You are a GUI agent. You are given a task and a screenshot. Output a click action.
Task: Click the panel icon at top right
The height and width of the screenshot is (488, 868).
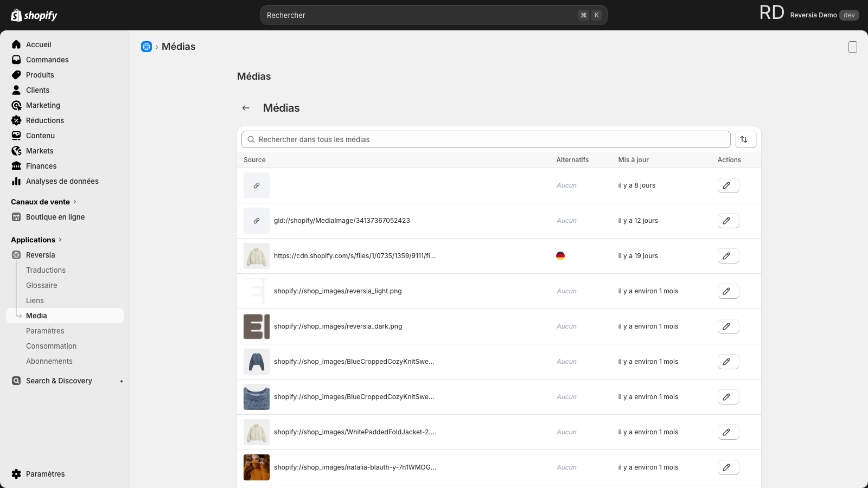pyautogui.click(x=853, y=47)
